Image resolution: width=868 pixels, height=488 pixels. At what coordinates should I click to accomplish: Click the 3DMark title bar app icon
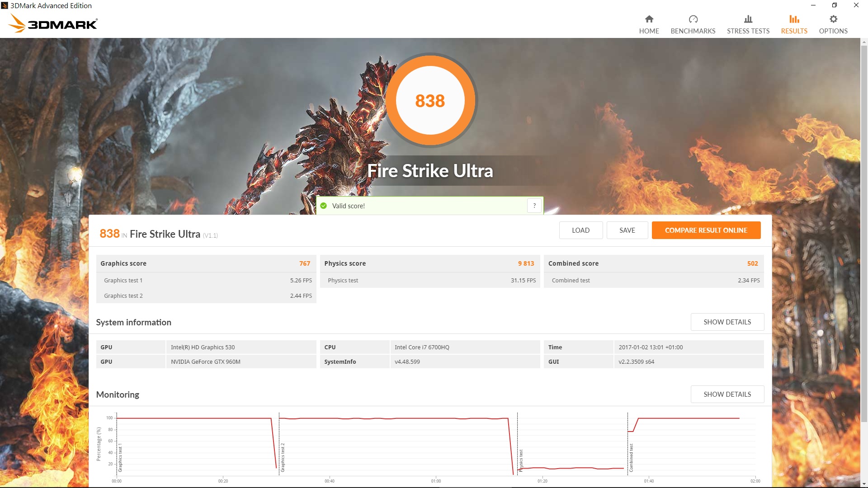(x=5, y=5)
